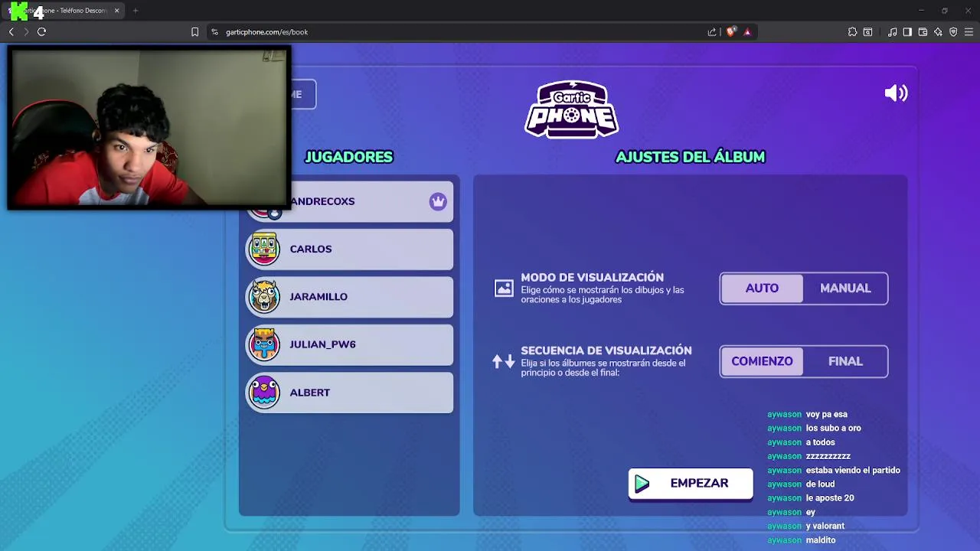The height and width of the screenshot is (551, 980).
Task: Click the share icon in address bar
Action: pyautogui.click(x=712, y=32)
